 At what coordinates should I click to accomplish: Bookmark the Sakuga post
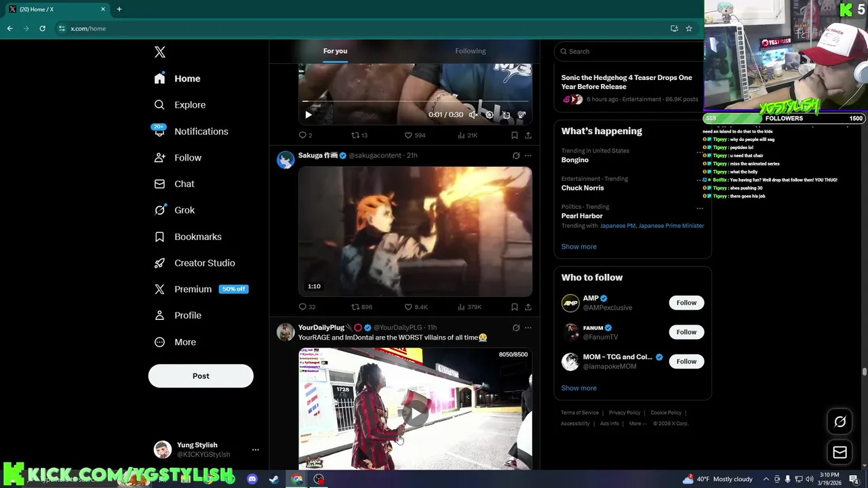click(x=515, y=306)
